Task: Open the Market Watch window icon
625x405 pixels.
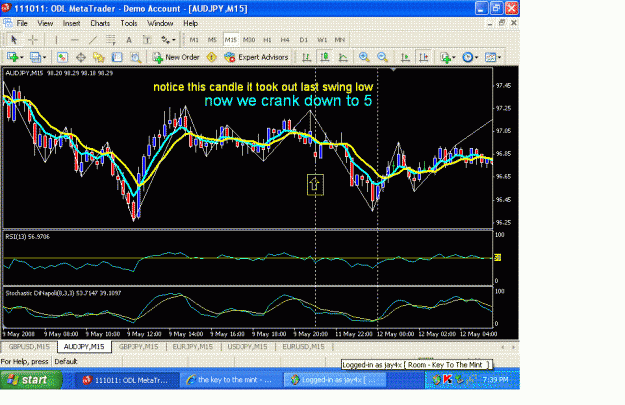Action: (x=62, y=57)
